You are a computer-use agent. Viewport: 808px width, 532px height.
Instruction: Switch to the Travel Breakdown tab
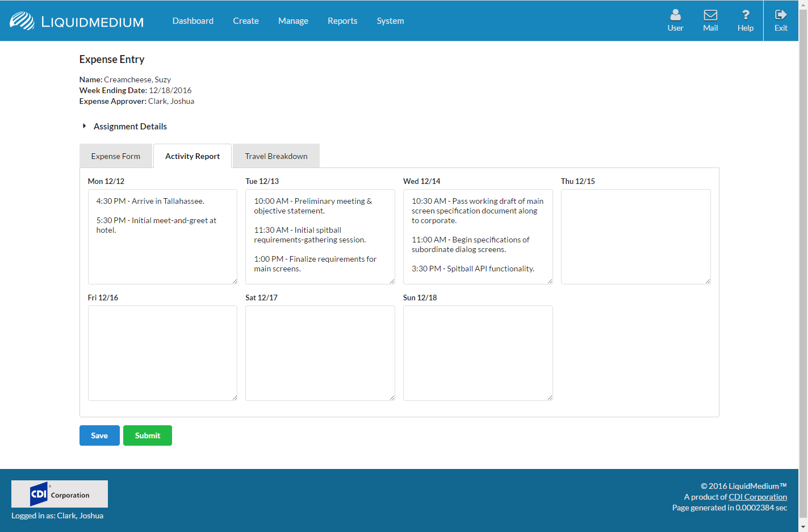tap(277, 156)
